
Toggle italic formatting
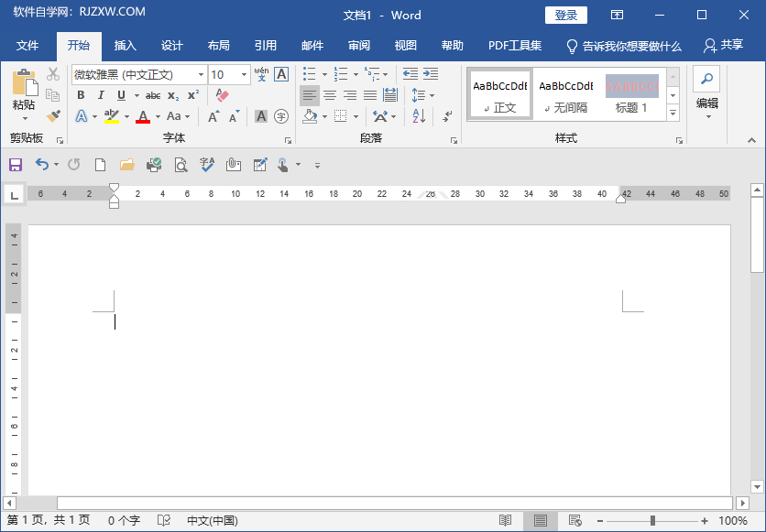(101, 95)
